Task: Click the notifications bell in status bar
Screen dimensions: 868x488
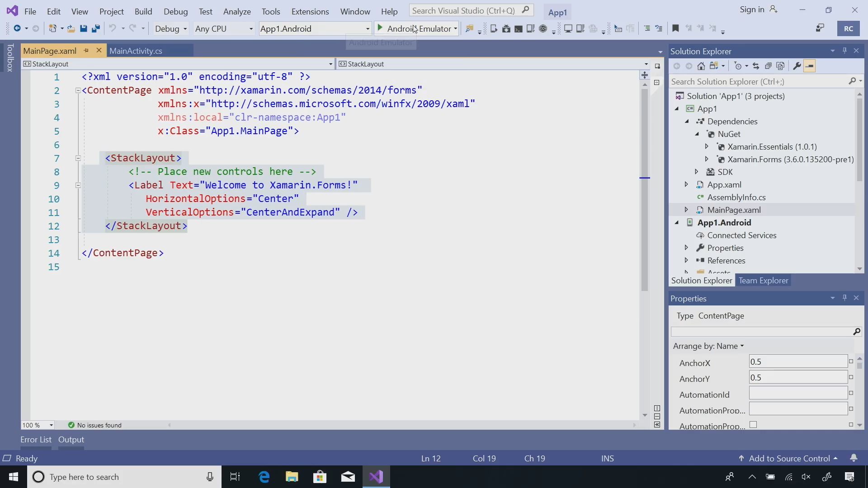Action: tap(854, 458)
